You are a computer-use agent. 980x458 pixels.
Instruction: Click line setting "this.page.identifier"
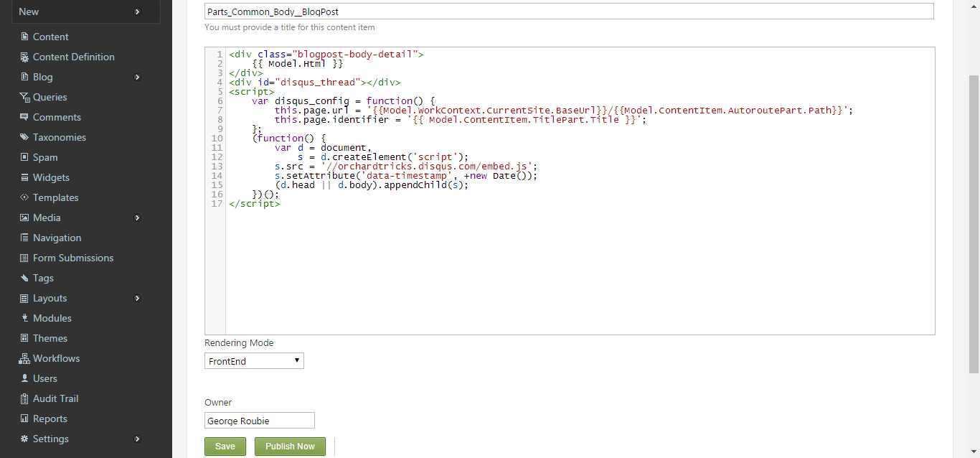coord(461,119)
